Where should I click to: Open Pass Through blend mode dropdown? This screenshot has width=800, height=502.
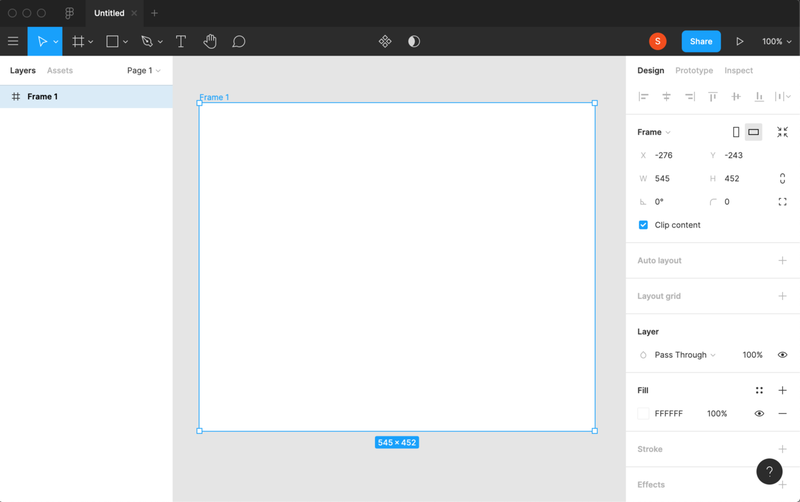[x=685, y=355]
